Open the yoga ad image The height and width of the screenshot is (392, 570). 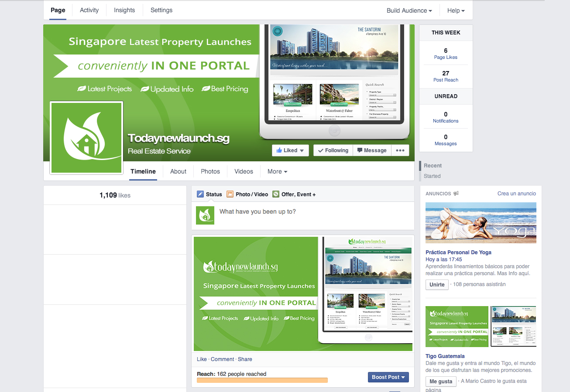pyautogui.click(x=481, y=223)
